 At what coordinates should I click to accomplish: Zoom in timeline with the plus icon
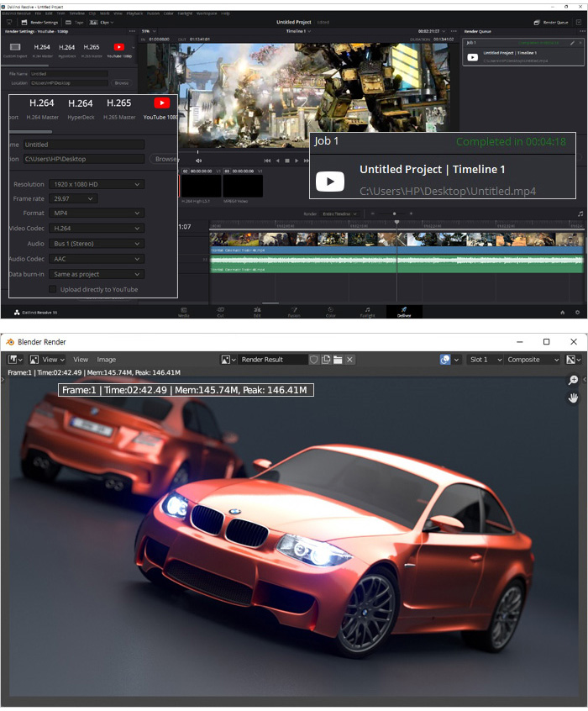pos(412,213)
